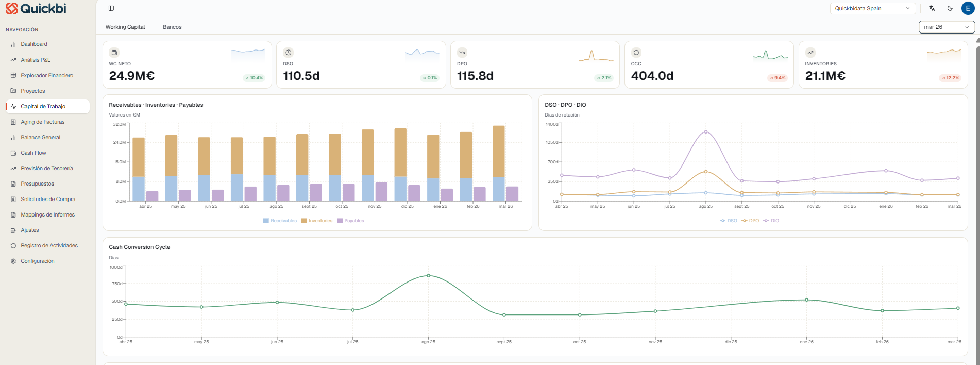Go to Balance General
This screenshot has width=980, height=365.
pyautogui.click(x=41, y=137)
